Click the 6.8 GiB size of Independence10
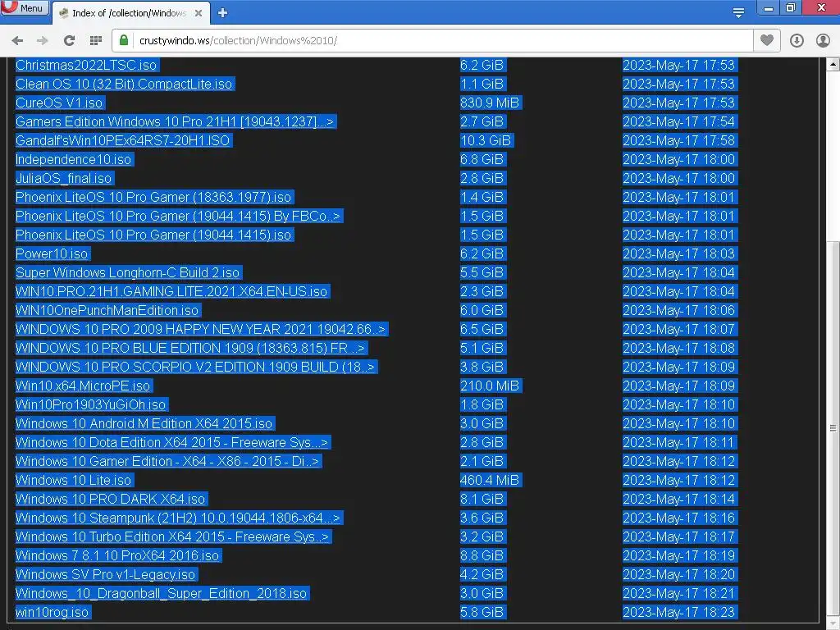The width and height of the screenshot is (840, 630). tap(482, 159)
